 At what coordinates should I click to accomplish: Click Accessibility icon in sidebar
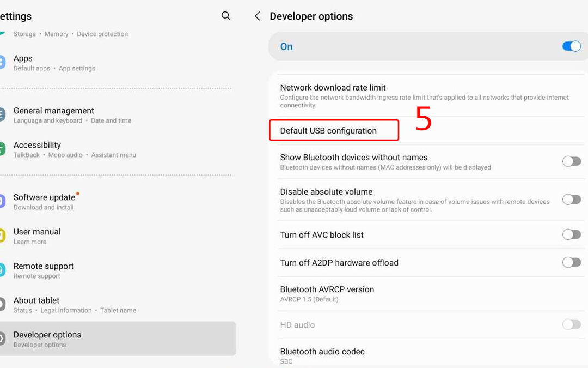click(2, 149)
